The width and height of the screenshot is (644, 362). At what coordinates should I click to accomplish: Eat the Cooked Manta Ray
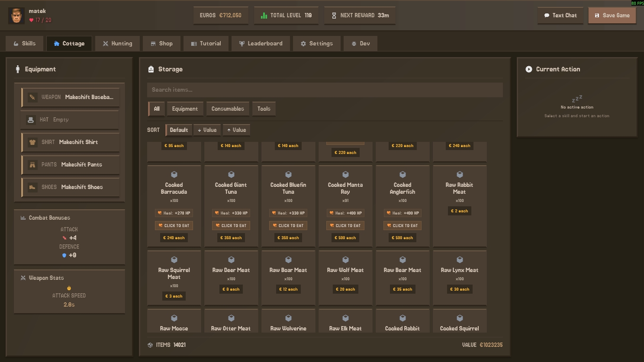coord(345,226)
